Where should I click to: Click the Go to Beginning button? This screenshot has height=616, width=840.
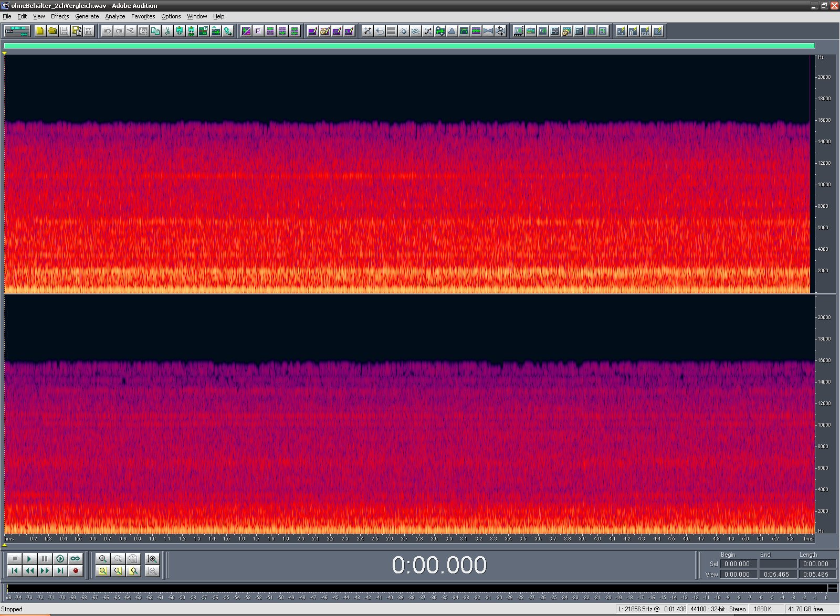tap(15, 570)
